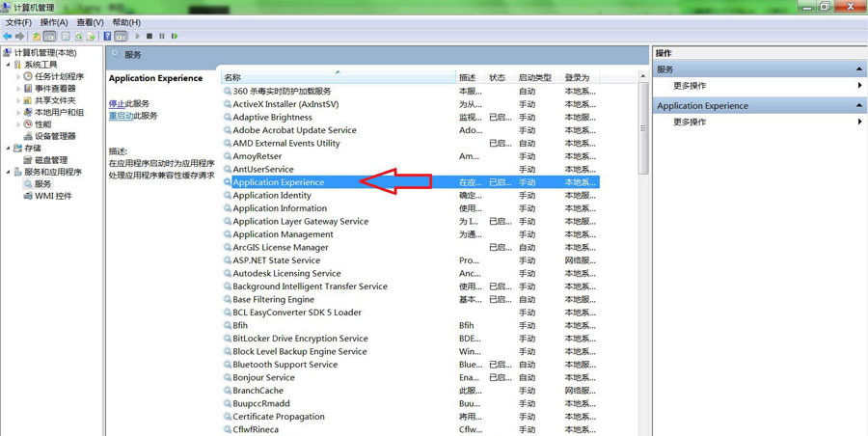Expand the 任务计划程序 tree node
The width and height of the screenshot is (868, 436).
(x=18, y=76)
